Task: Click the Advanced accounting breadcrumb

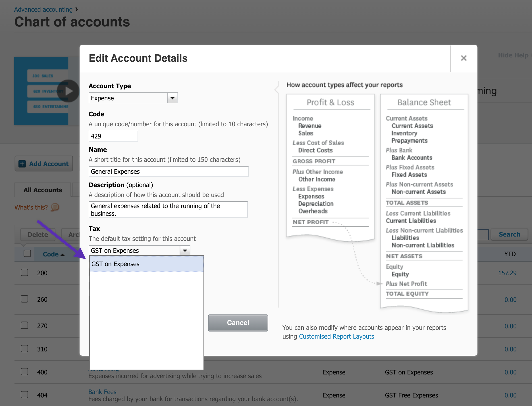Action: point(43,9)
